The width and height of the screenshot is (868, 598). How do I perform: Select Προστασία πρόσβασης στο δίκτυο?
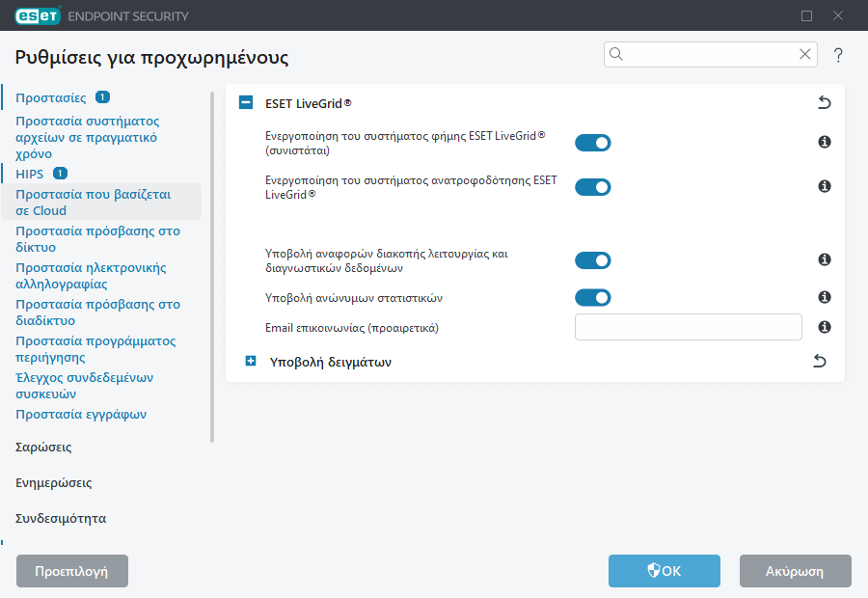click(x=98, y=239)
